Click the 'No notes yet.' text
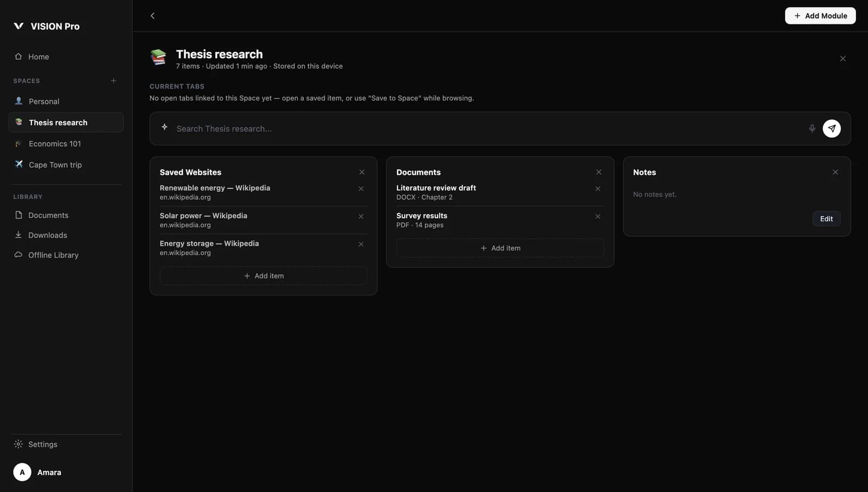This screenshot has width=868, height=492. (x=655, y=194)
